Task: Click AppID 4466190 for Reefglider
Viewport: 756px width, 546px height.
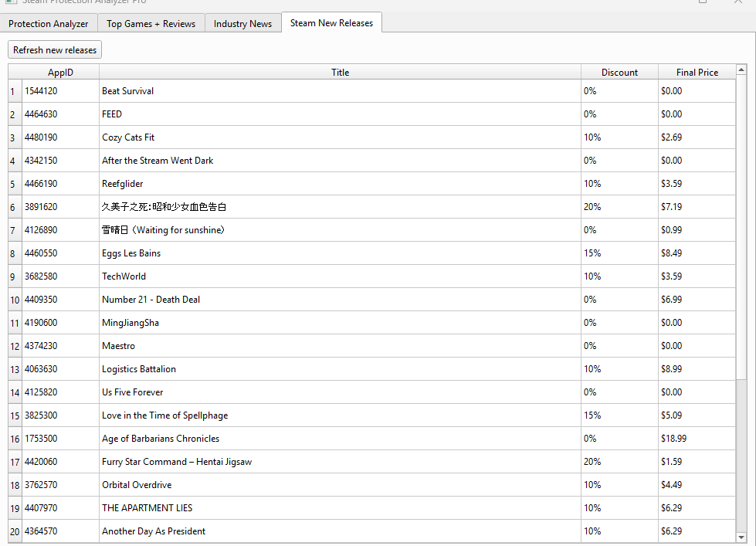Action: pos(40,184)
